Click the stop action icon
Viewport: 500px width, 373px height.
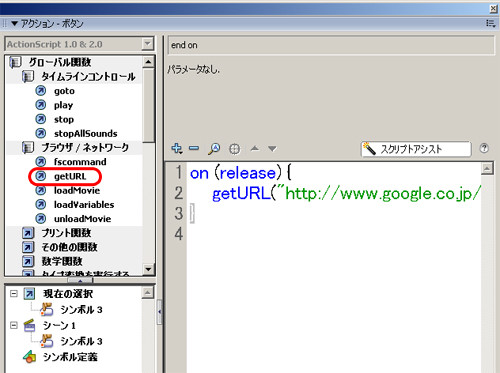[41, 119]
